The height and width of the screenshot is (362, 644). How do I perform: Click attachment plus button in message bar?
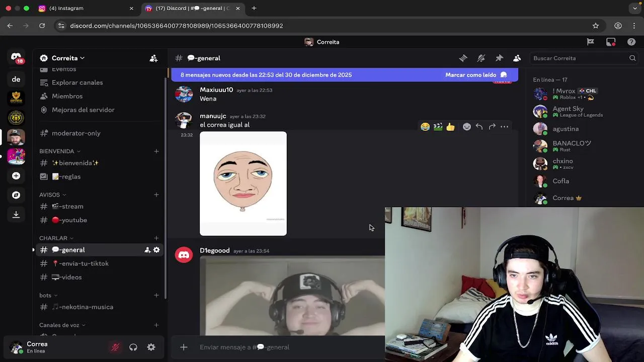(x=184, y=347)
